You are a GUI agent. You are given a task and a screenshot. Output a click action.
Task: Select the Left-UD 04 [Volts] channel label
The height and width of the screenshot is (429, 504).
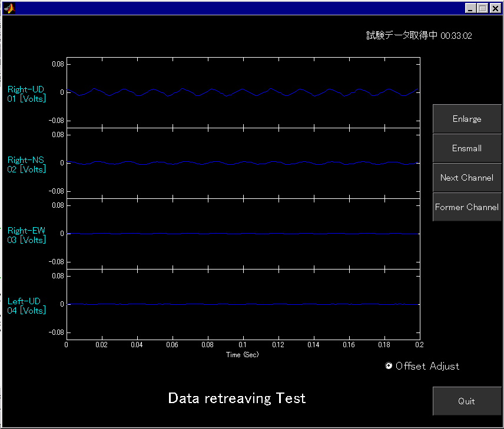(26, 306)
